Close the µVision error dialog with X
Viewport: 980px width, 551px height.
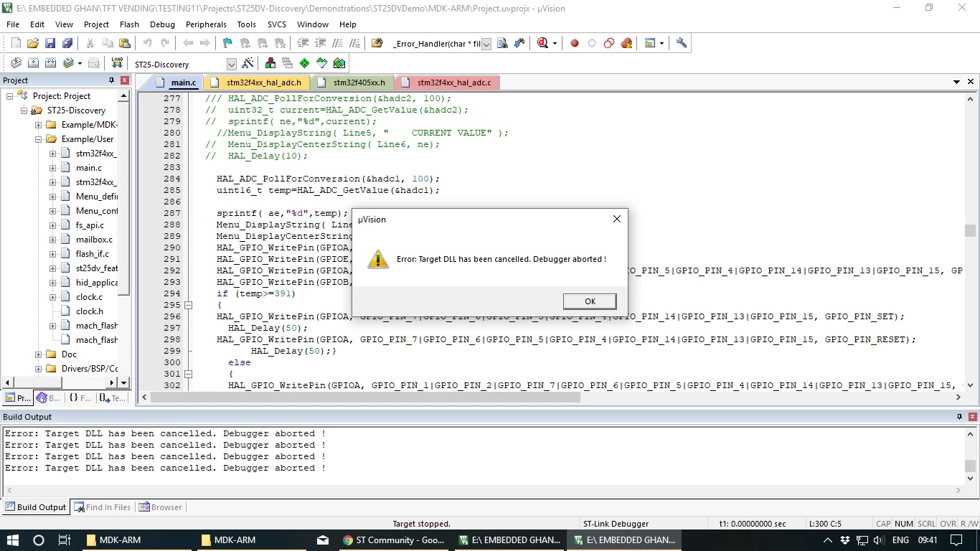(616, 220)
